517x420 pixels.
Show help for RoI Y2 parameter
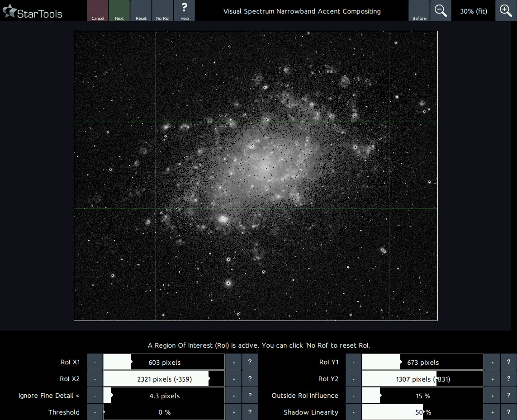tap(509, 379)
